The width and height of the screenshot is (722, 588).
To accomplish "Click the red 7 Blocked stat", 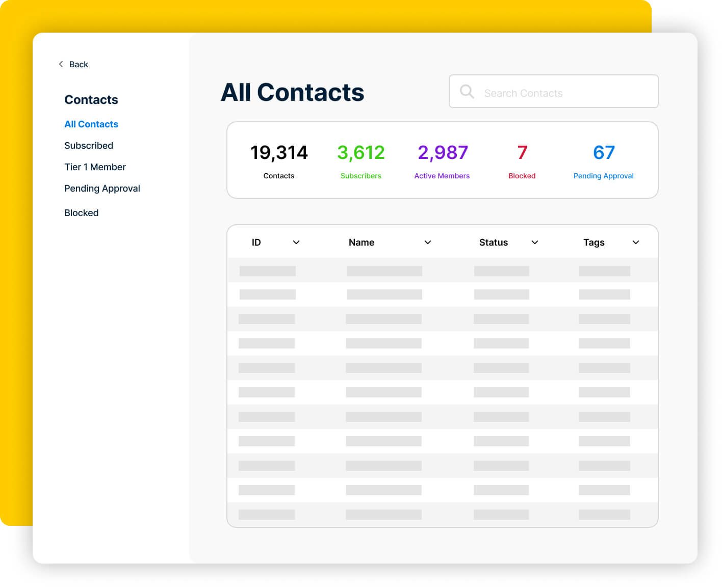I will click(522, 160).
